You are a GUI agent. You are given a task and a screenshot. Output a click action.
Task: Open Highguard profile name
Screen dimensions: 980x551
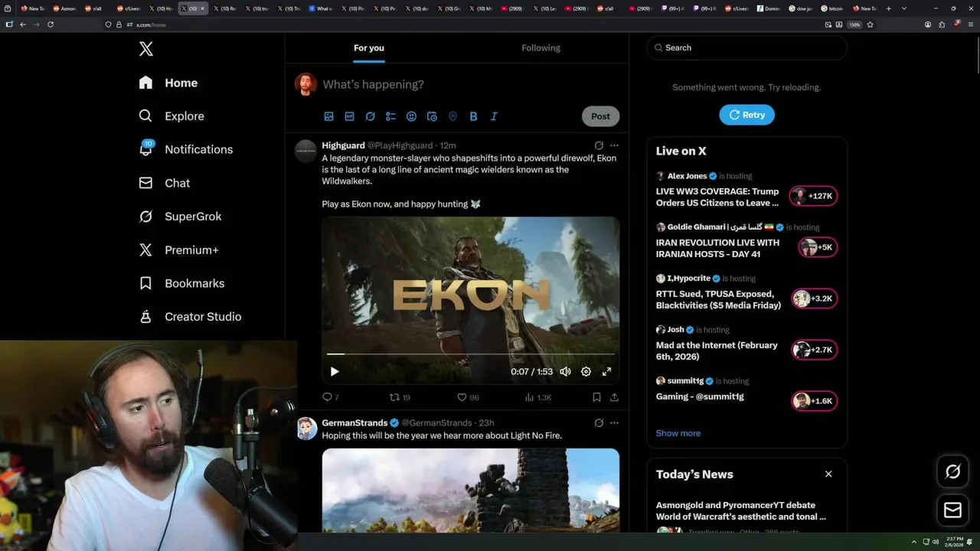click(343, 145)
